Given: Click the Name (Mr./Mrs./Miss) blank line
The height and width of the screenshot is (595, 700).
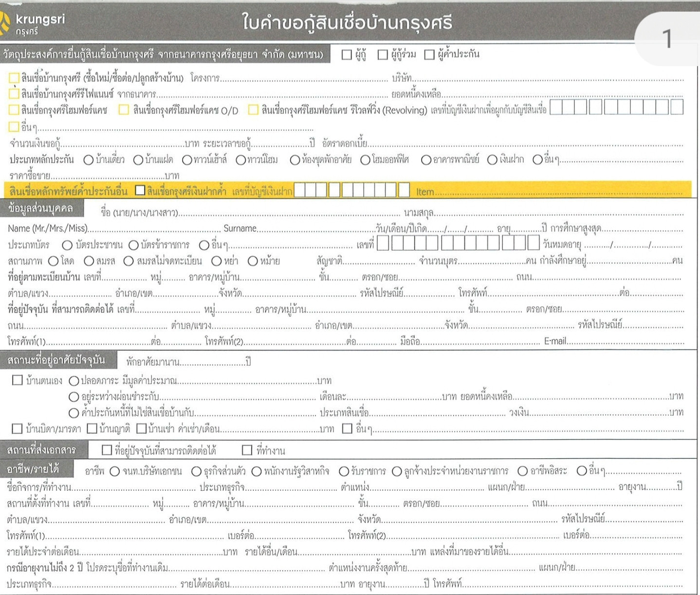Looking at the screenshot, I should click(x=154, y=230).
